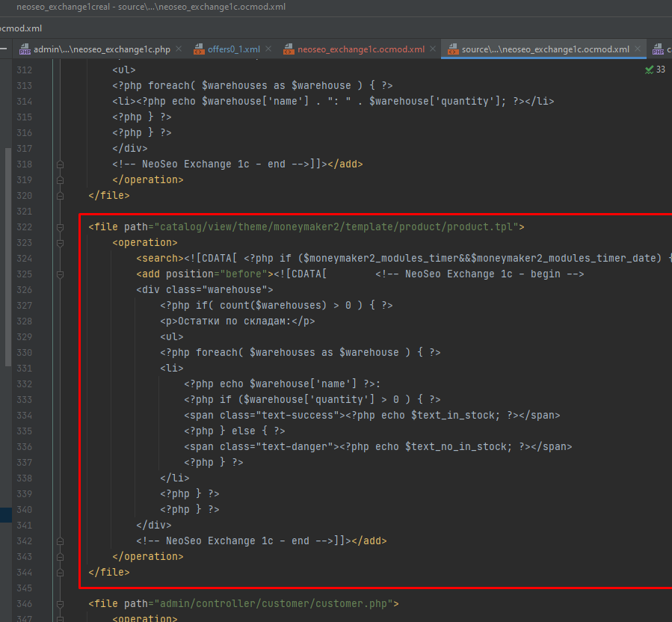This screenshot has height=622, width=672.
Task: Click the customer.php path string on line 346
Action: 274,603
